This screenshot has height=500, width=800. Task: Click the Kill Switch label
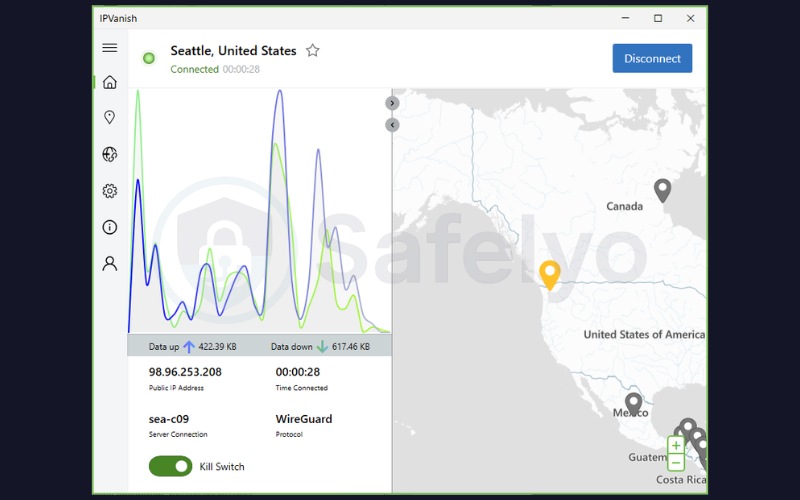pos(222,466)
